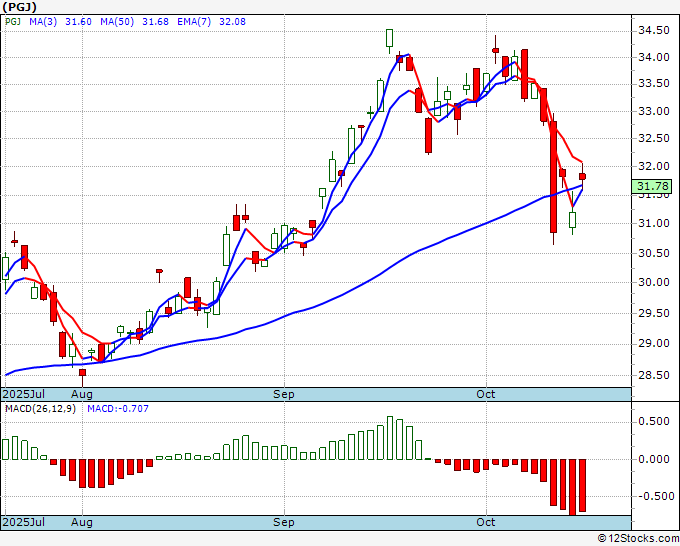Click Oct on the price chart date axis
Screen dimensions: 680x546
click(x=485, y=394)
